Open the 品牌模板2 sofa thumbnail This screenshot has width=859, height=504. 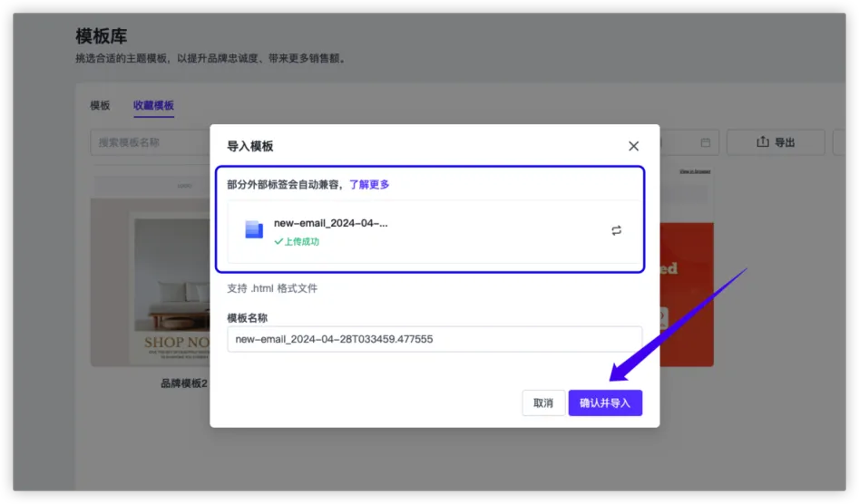151,272
